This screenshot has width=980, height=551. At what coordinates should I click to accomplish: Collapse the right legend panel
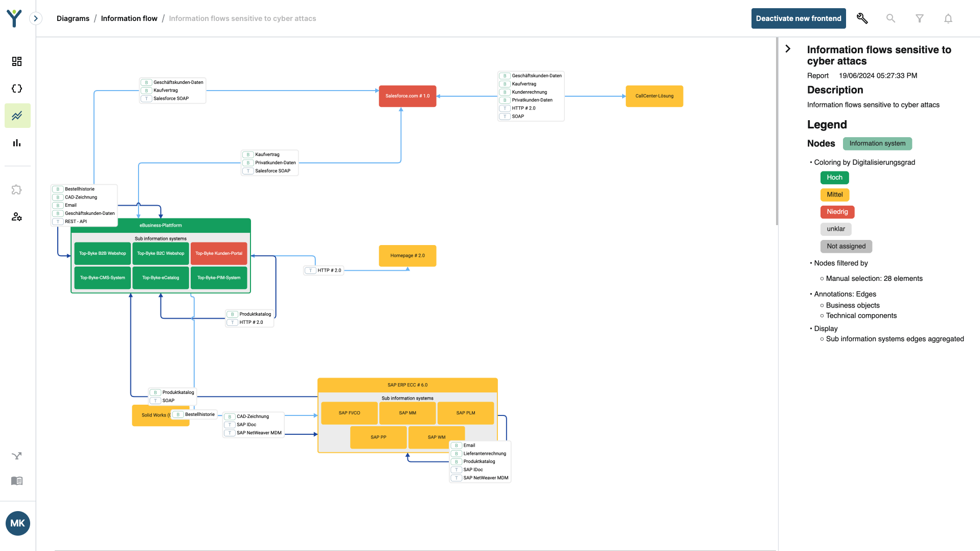(x=788, y=49)
